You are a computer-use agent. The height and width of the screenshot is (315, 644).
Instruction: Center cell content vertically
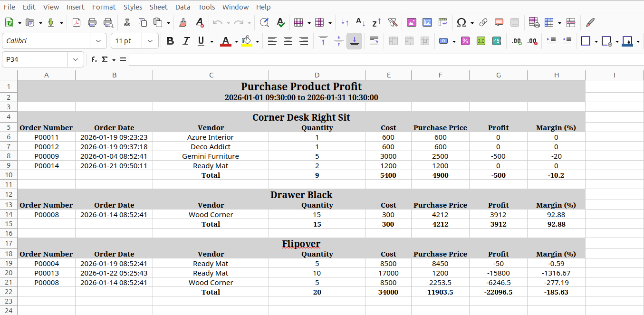pos(339,41)
